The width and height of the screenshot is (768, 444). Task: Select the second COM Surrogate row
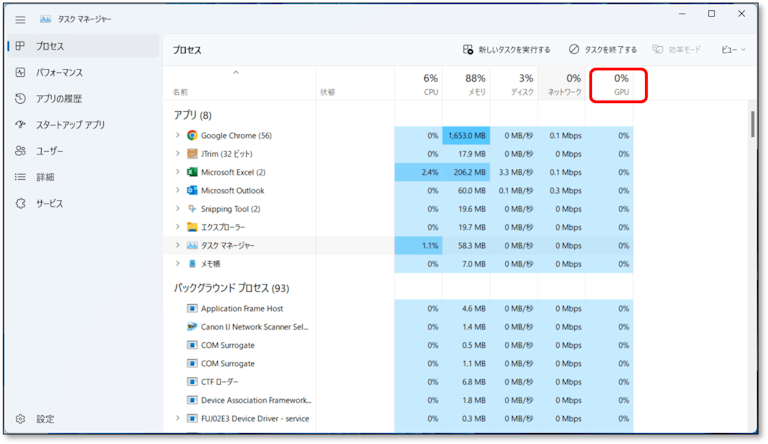pyautogui.click(x=398, y=364)
